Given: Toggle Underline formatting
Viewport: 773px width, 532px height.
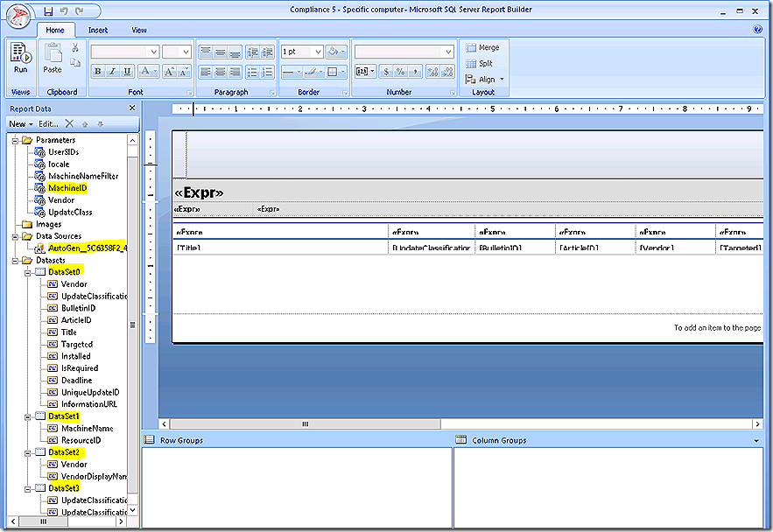Looking at the screenshot, I should pyautogui.click(x=128, y=72).
